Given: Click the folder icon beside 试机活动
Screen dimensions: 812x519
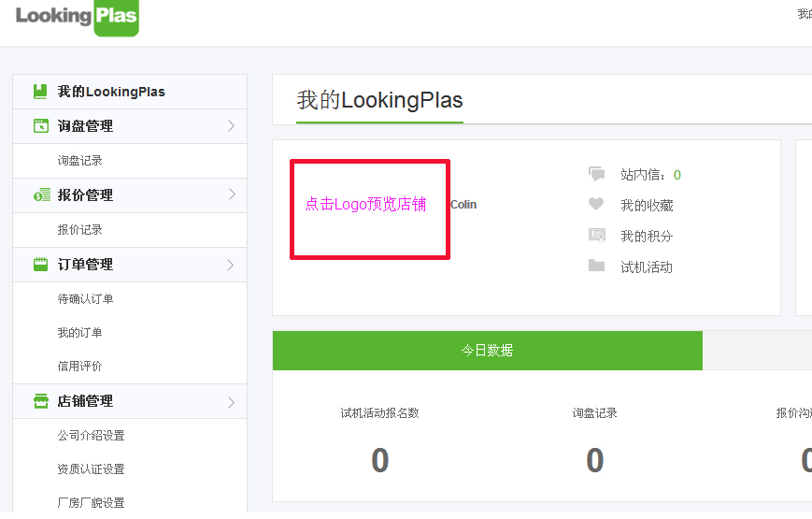Looking at the screenshot, I should (x=596, y=266).
